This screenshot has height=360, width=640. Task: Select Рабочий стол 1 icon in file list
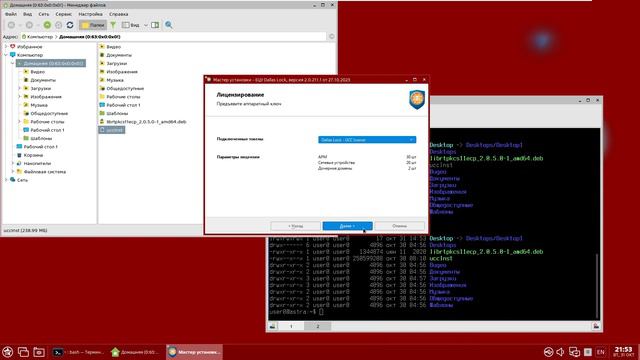[x=102, y=105]
